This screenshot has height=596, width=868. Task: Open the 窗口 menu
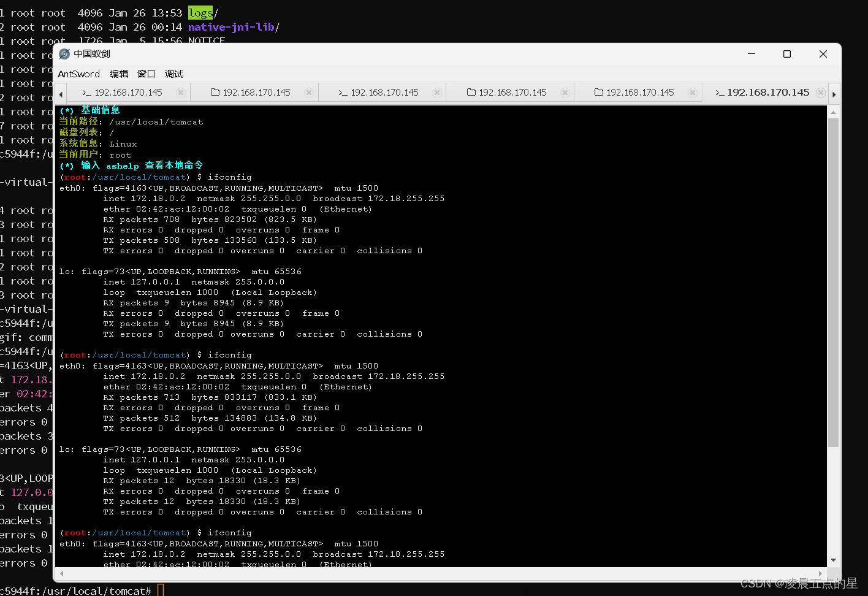point(147,74)
